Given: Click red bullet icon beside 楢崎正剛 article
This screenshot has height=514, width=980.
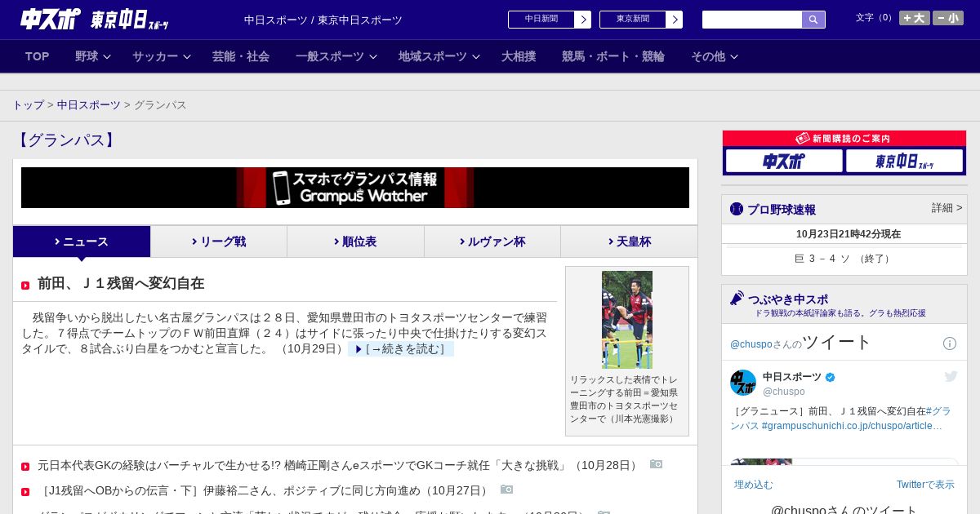Looking at the screenshot, I should click(x=25, y=467).
